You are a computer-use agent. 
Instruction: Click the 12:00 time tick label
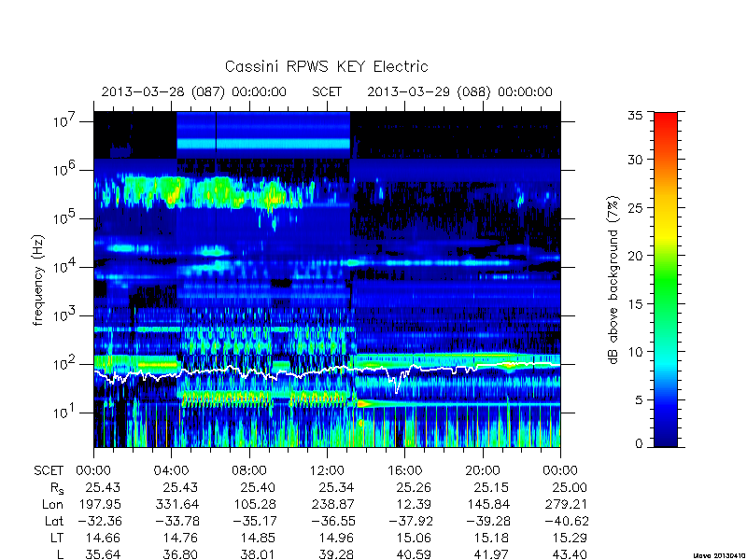327,470
